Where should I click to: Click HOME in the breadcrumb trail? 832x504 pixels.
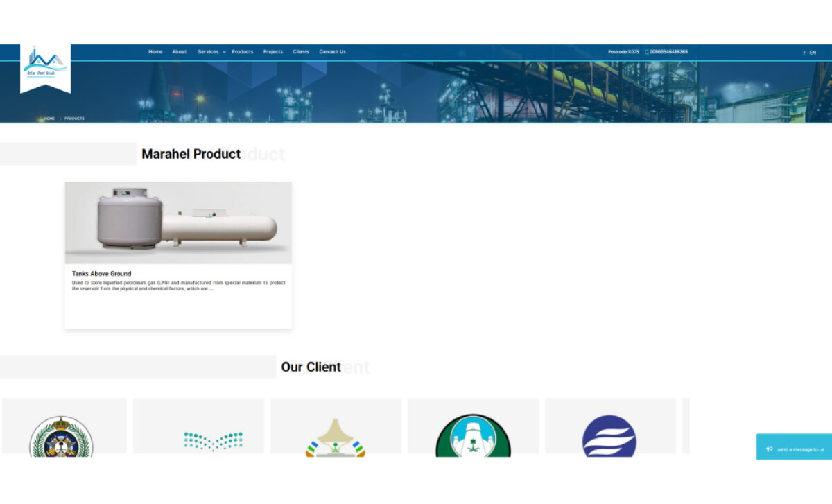point(49,118)
